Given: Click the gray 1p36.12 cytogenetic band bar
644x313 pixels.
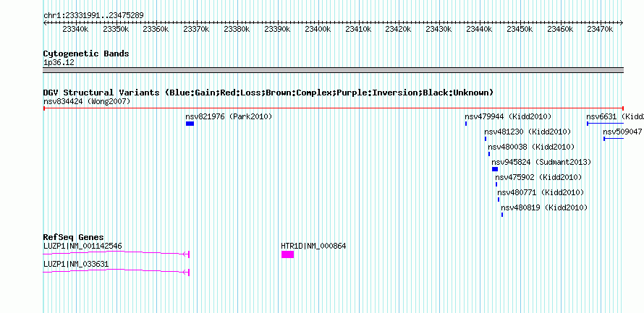Looking at the screenshot, I should [x=334, y=69].
